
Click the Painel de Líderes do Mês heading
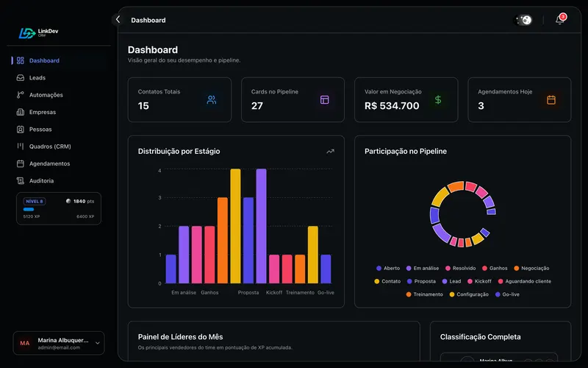coord(180,337)
